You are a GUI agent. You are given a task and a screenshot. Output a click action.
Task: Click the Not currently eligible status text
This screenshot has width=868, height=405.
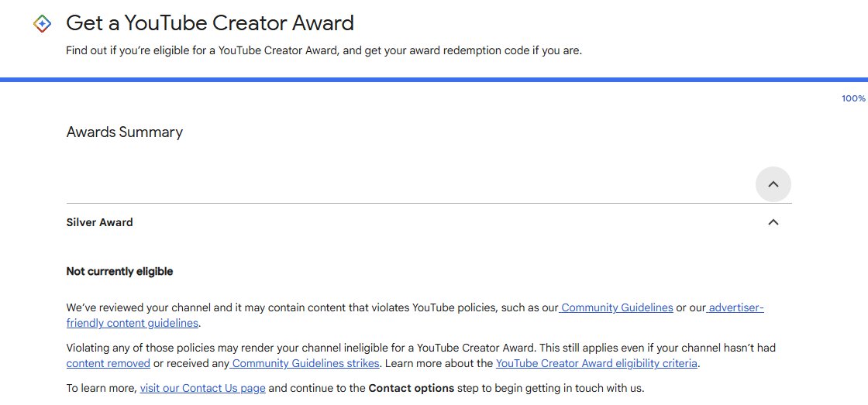(x=119, y=272)
